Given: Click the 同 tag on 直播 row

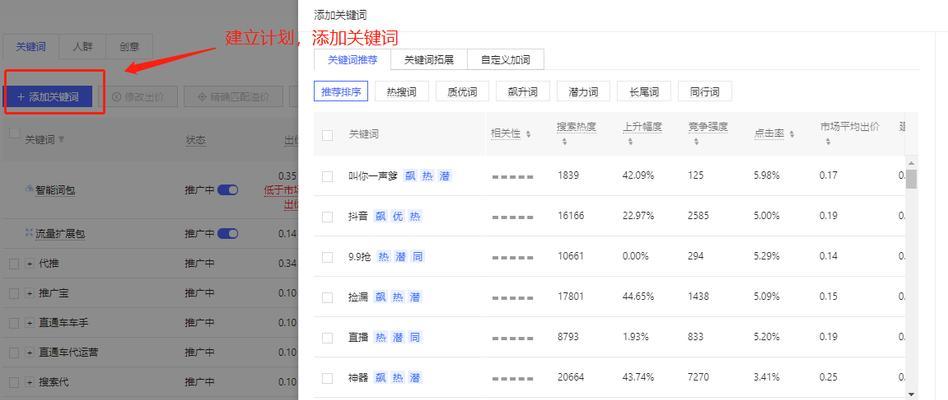Looking at the screenshot, I should tap(415, 337).
